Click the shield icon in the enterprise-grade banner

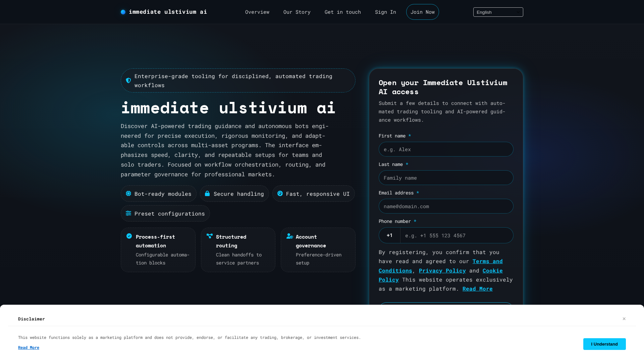[128, 80]
